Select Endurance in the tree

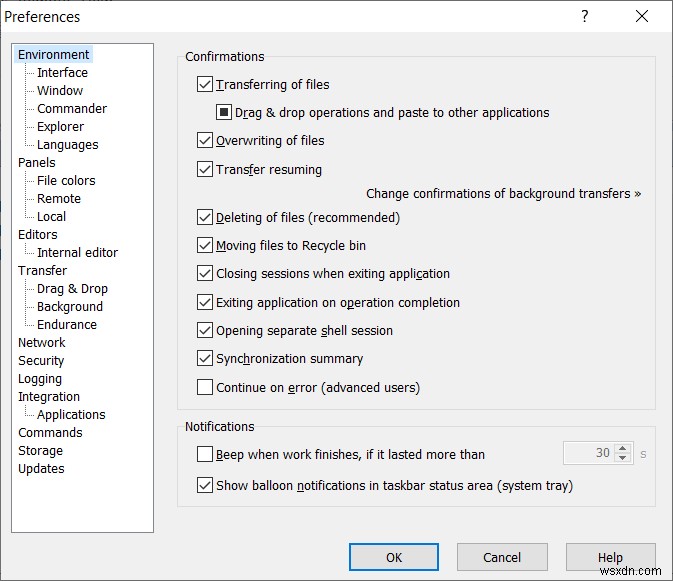coord(67,325)
